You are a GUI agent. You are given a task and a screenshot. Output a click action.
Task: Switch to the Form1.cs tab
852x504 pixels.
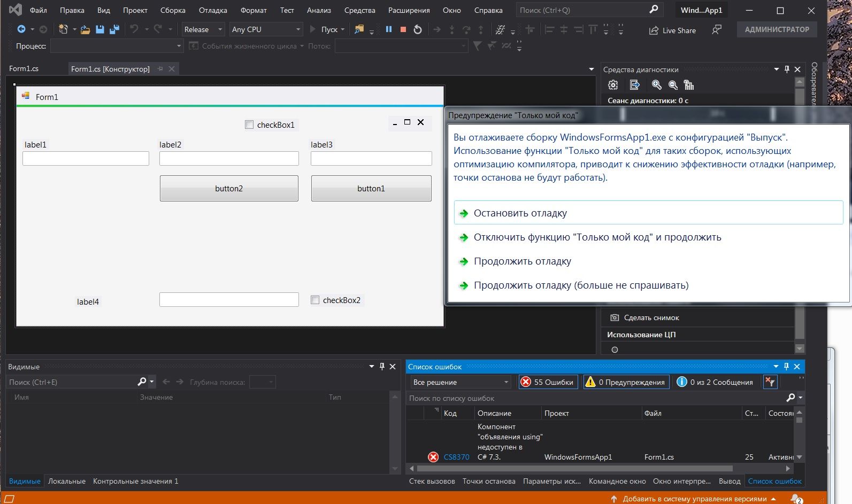[24, 68]
